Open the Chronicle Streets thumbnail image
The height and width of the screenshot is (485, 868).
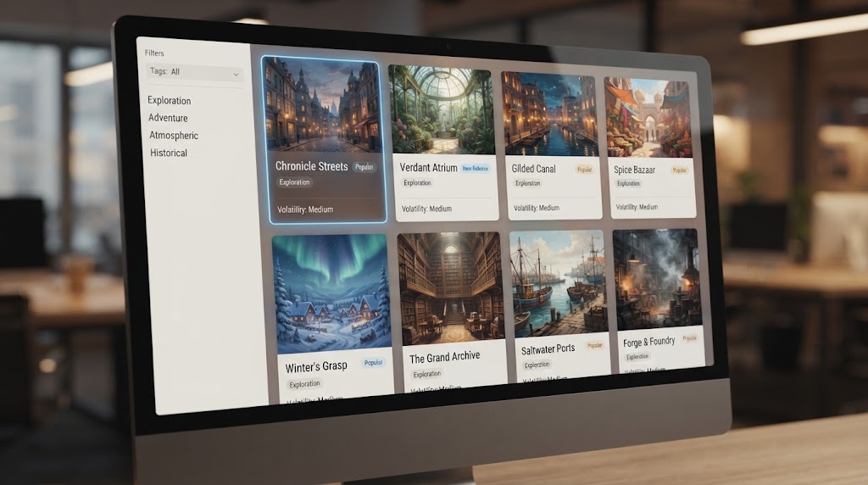click(x=324, y=104)
